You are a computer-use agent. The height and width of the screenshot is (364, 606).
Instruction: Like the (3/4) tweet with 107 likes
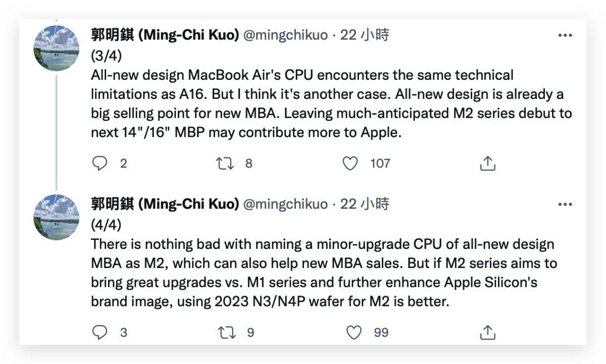pyautogui.click(x=350, y=163)
